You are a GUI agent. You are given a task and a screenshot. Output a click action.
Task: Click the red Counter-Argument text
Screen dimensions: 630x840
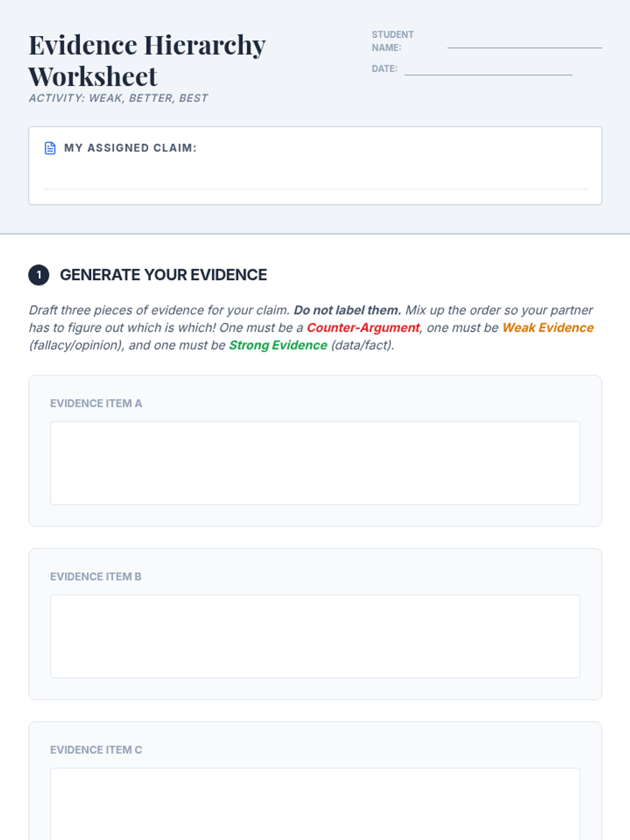point(363,328)
